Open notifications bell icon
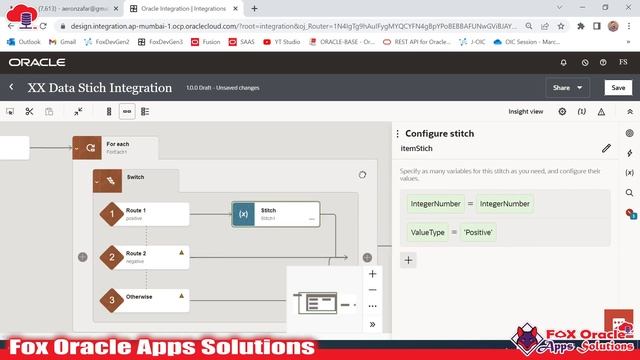This screenshot has width=640, height=360. tap(563, 62)
